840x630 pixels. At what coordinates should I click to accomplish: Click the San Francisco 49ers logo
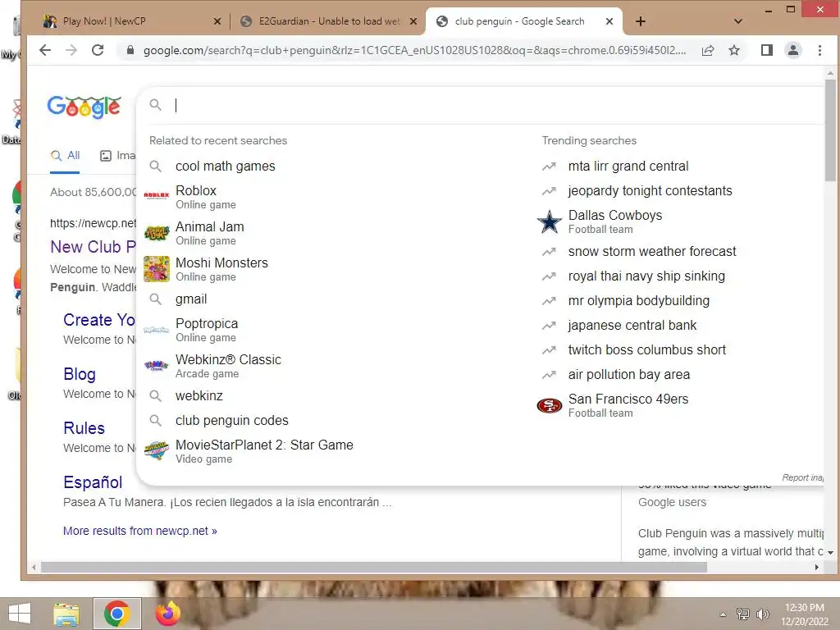click(550, 405)
